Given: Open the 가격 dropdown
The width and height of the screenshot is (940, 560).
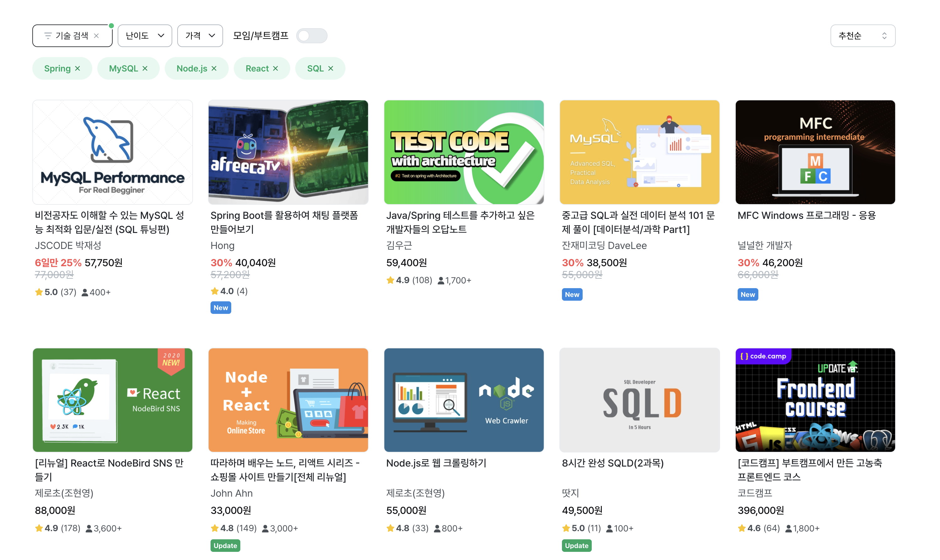Looking at the screenshot, I should (200, 36).
